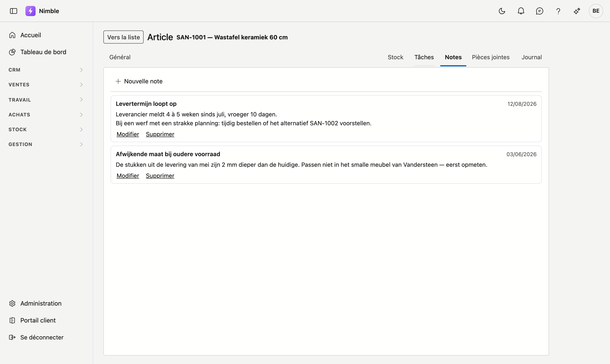Expand the ACHATS section chevron

tap(81, 114)
